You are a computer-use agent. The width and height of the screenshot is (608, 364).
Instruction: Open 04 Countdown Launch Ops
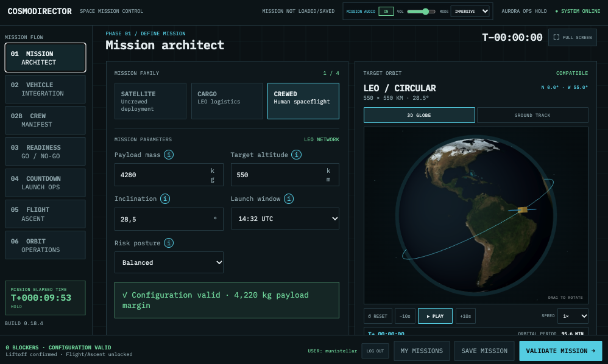tap(45, 183)
